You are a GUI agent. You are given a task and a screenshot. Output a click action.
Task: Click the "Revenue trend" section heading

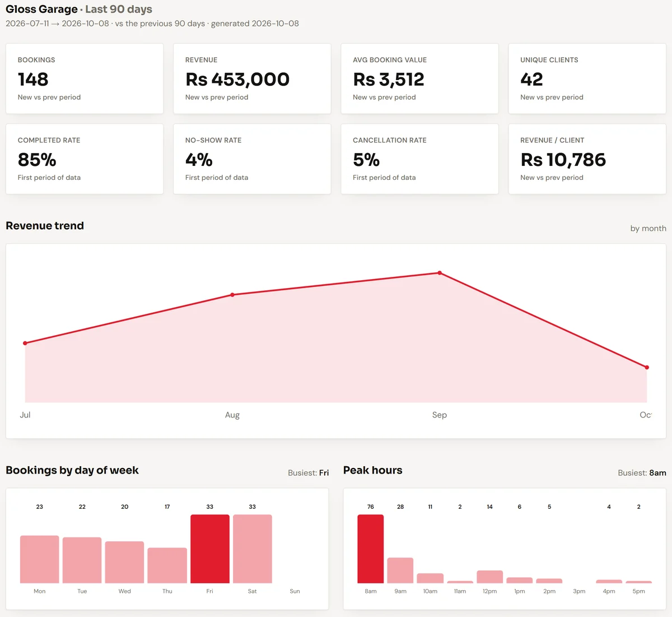point(45,226)
